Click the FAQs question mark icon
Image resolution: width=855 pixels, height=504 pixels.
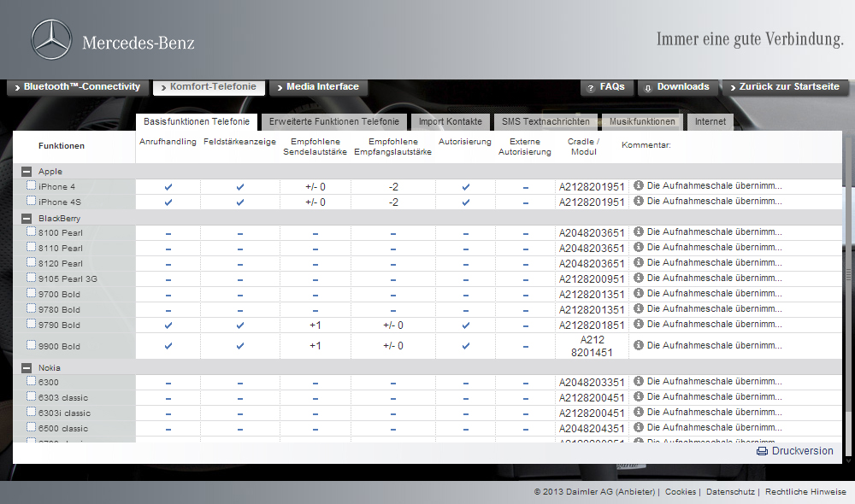tap(590, 87)
